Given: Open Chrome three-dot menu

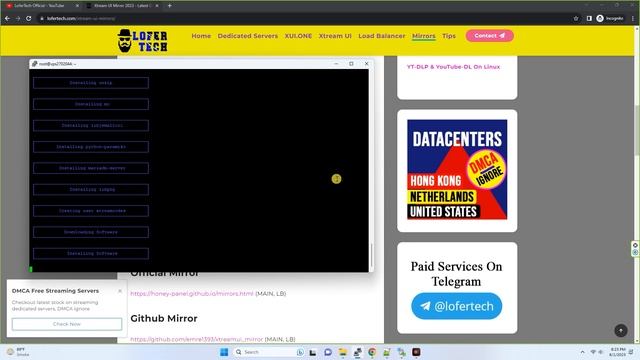Looking at the screenshot, I should pos(633,18).
